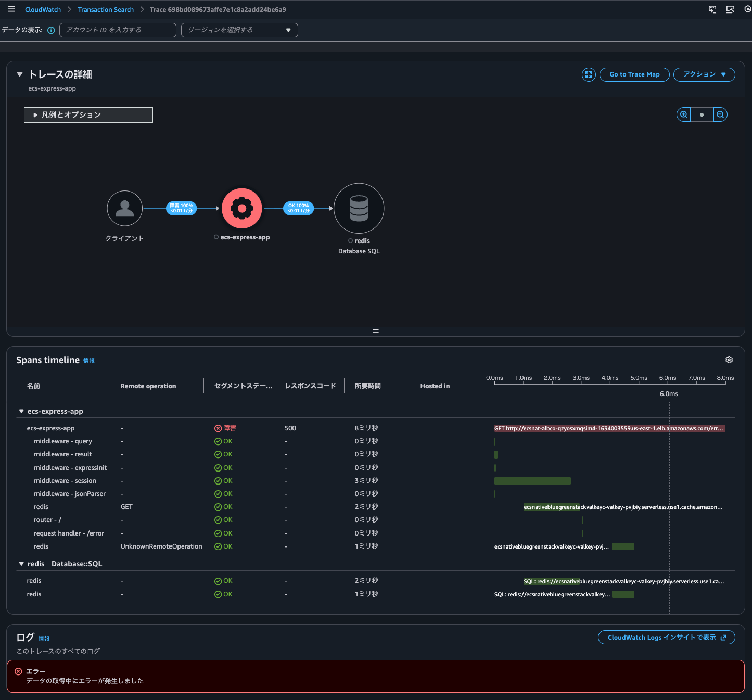Viewport: 752px width, 700px height.
Task: Zoom in on the trace map
Action: (683, 114)
